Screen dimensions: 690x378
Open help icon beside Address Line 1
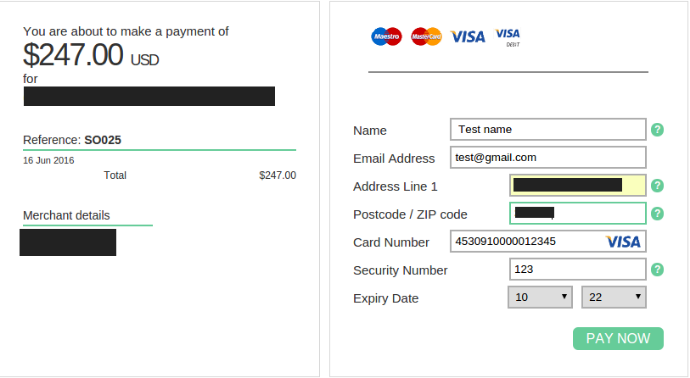pos(657,186)
